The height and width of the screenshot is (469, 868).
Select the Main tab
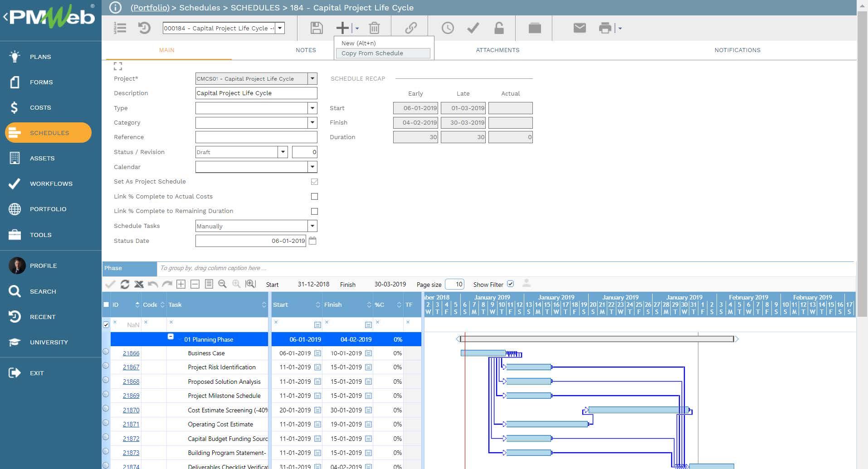166,50
